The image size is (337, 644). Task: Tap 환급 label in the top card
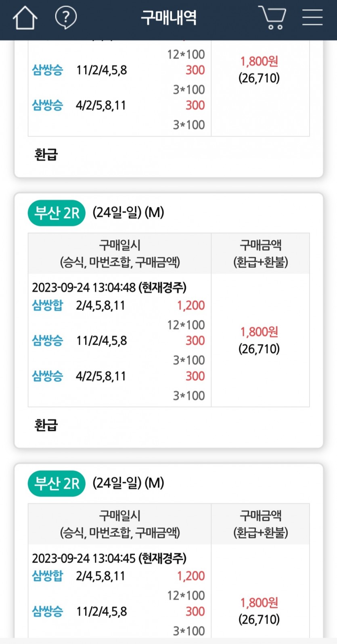pyautogui.click(x=46, y=154)
